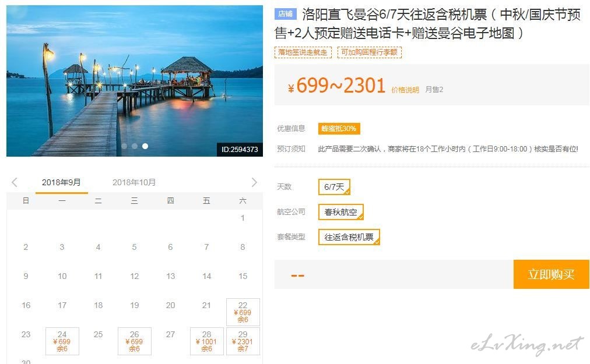The width and height of the screenshot is (590, 364).
Task: Click the 天数 label
Action: tap(284, 187)
